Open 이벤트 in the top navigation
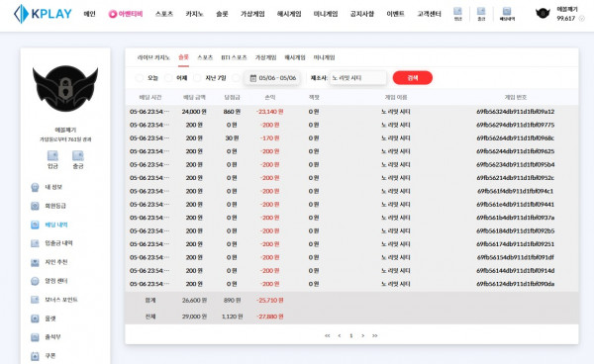The height and width of the screenshot is (364, 594). tap(395, 14)
